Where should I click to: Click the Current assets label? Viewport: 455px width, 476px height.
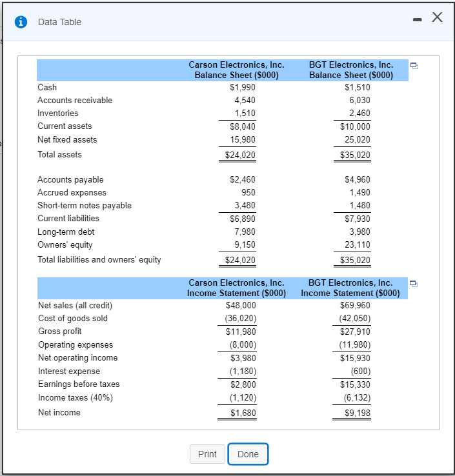coord(65,126)
